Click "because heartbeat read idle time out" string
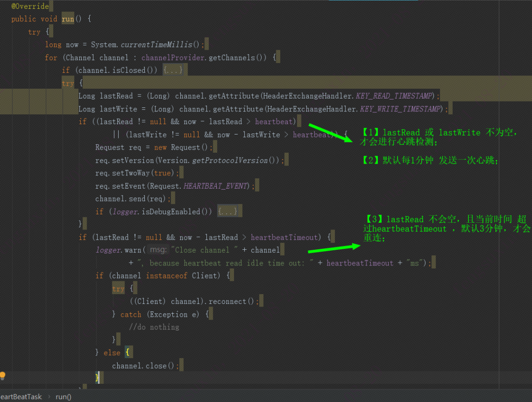The image size is (532, 402). click(225, 263)
